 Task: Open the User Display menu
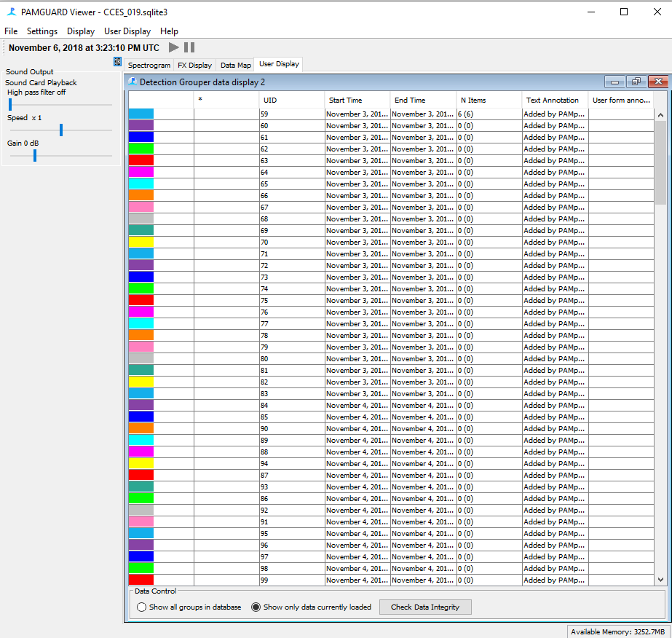[x=127, y=31]
